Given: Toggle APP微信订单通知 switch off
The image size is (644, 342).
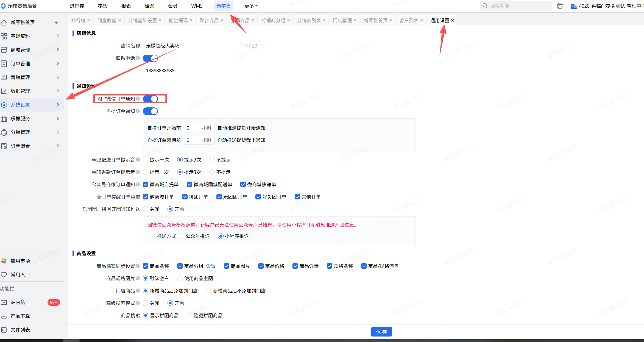Looking at the screenshot, I should [150, 99].
